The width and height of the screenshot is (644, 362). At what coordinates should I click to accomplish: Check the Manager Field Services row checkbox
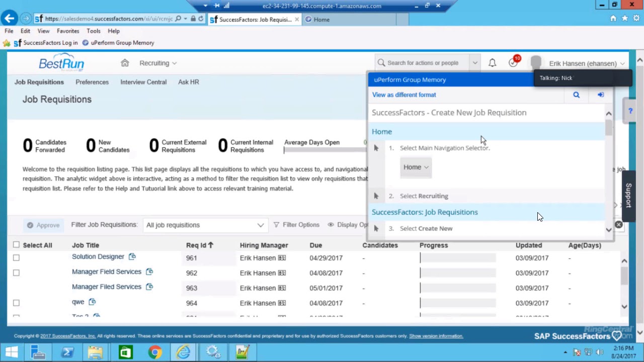[x=16, y=273]
